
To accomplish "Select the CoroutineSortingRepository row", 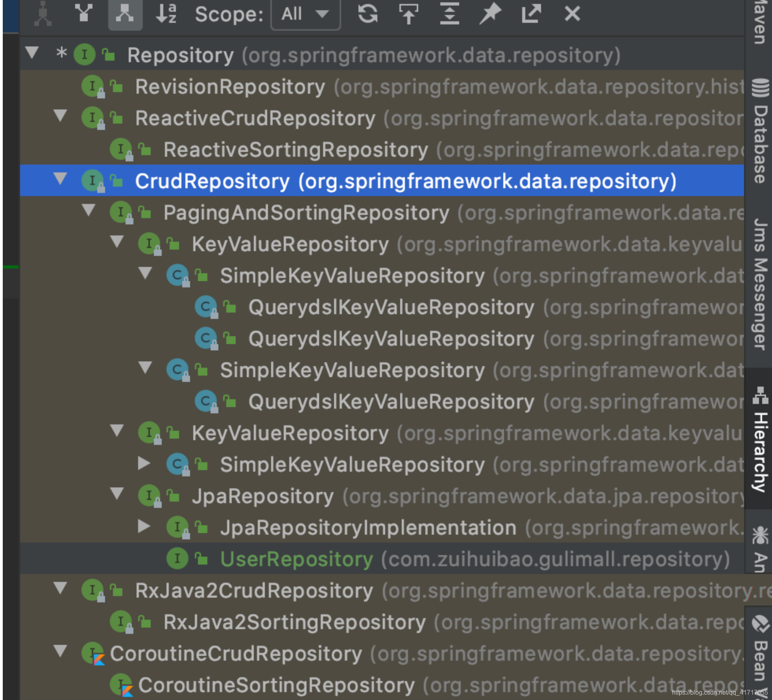I will (x=382, y=685).
